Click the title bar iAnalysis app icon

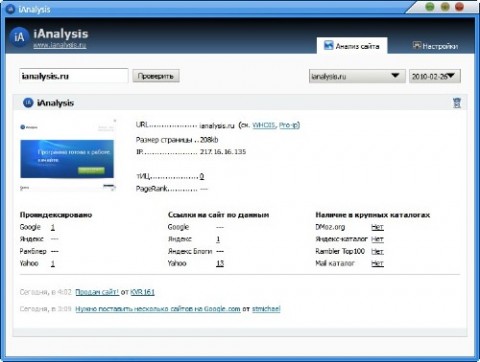pos(10,9)
